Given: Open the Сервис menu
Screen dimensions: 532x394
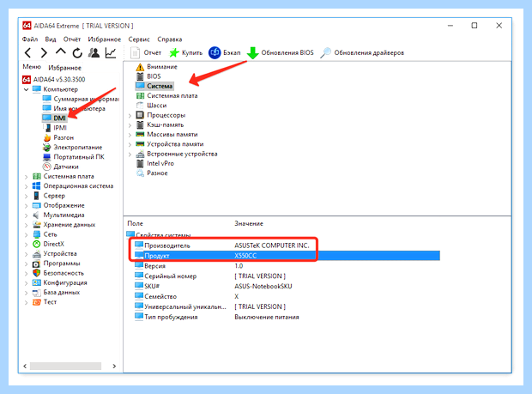Looking at the screenshot, I should (139, 39).
